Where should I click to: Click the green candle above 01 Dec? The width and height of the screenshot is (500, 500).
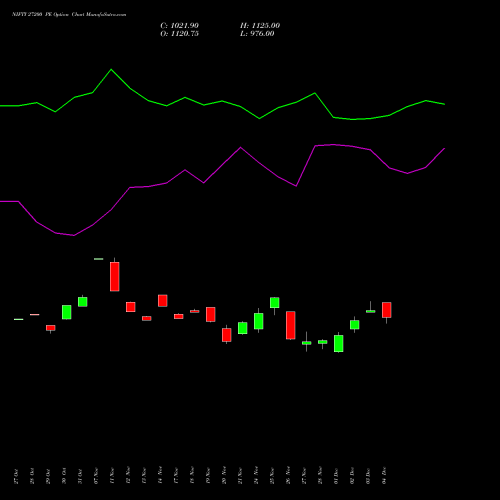pyautogui.click(x=339, y=343)
